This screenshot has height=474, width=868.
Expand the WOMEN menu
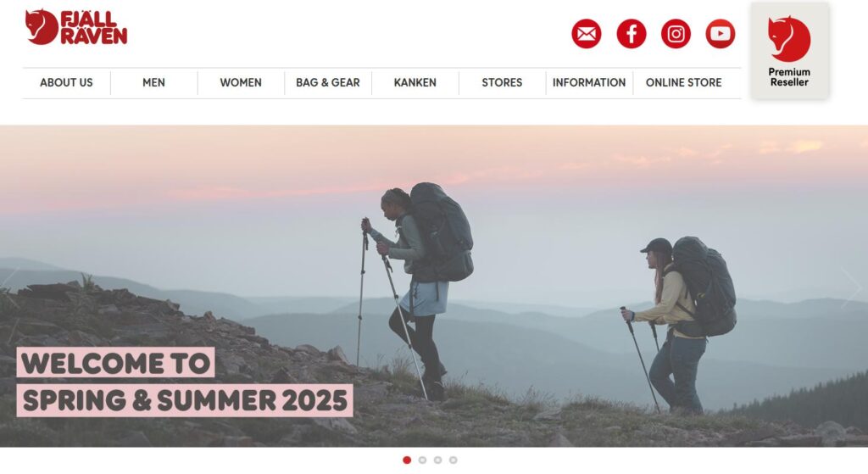[241, 83]
